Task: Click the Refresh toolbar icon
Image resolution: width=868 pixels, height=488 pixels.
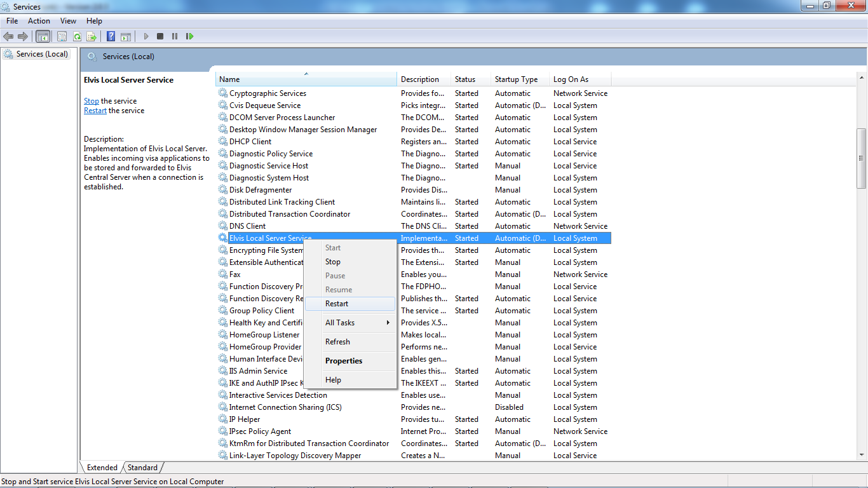Action: pyautogui.click(x=77, y=36)
